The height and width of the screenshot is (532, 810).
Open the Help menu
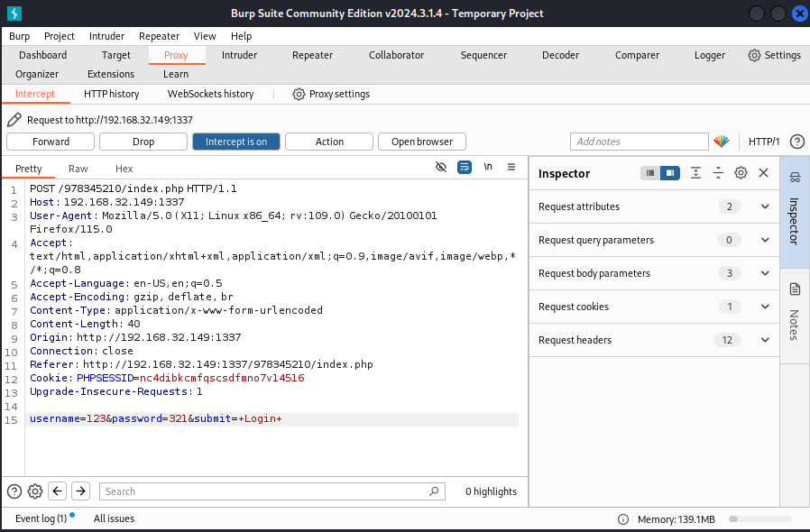coord(241,36)
